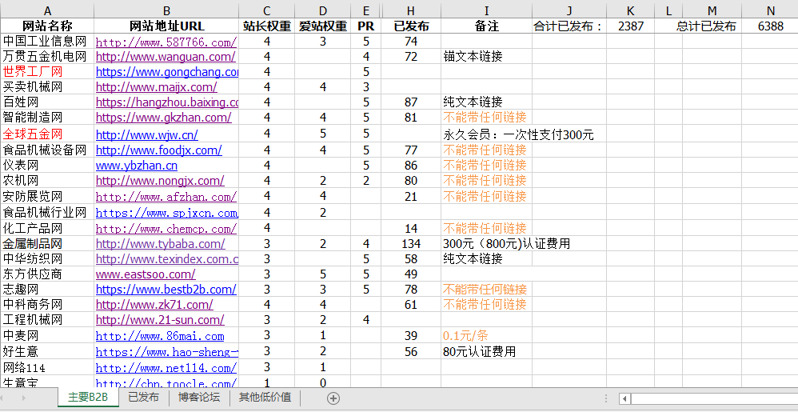Screen dimensions: 798x412
Task: Select the 爱站权重 header cell
Action: [323, 26]
